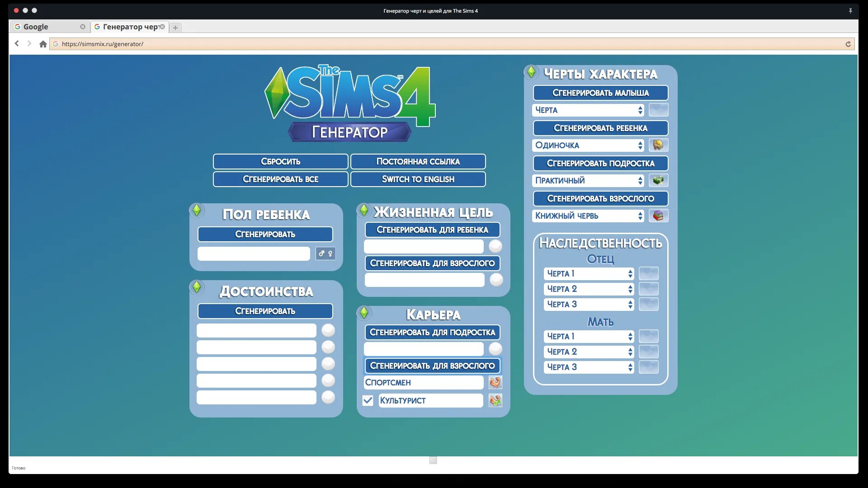Viewport: 868px width, 488px height.
Task: Reload the page with the refresh icon
Action: click(x=848, y=44)
